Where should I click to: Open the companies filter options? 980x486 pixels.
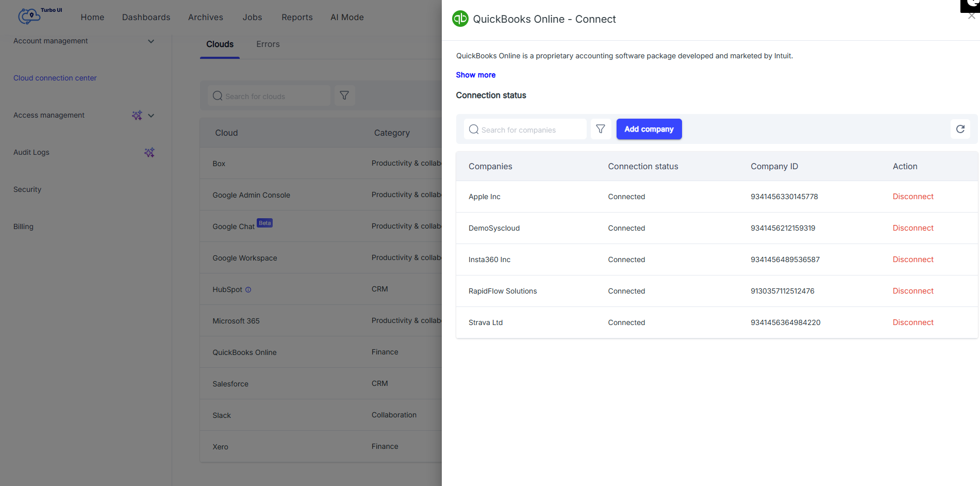point(601,129)
